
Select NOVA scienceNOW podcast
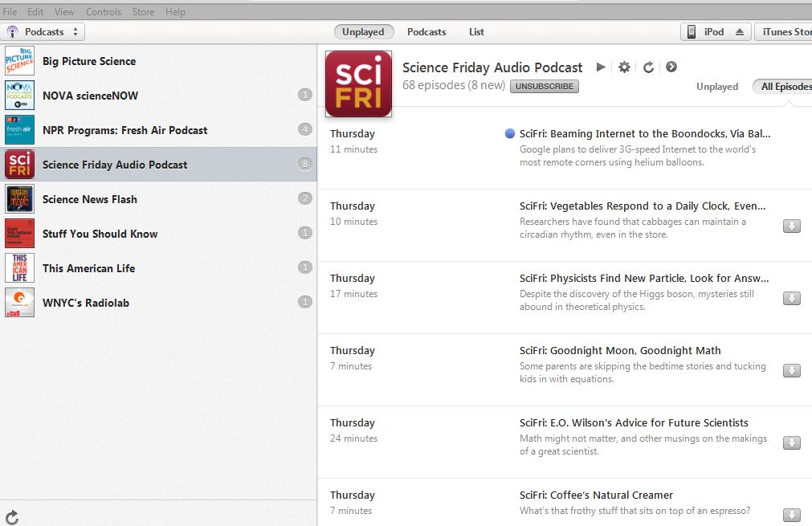[158, 96]
